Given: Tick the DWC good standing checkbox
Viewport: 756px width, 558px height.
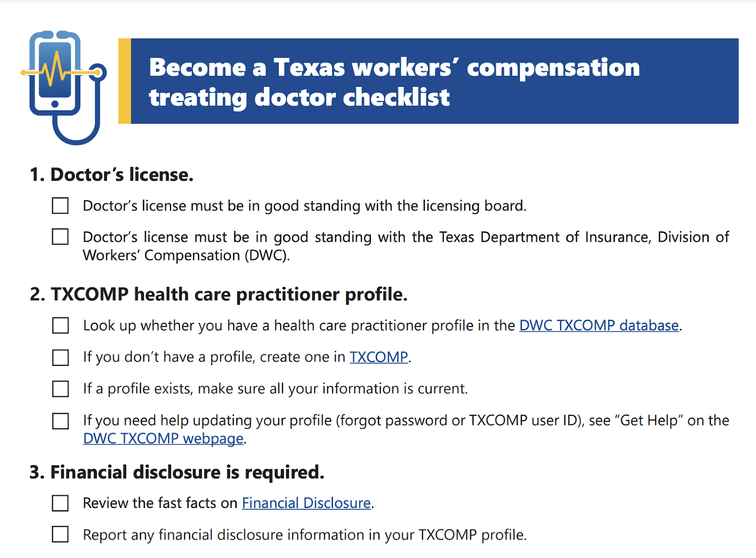Looking at the screenshot, I should pyautogui.click(x=60, y=237).
